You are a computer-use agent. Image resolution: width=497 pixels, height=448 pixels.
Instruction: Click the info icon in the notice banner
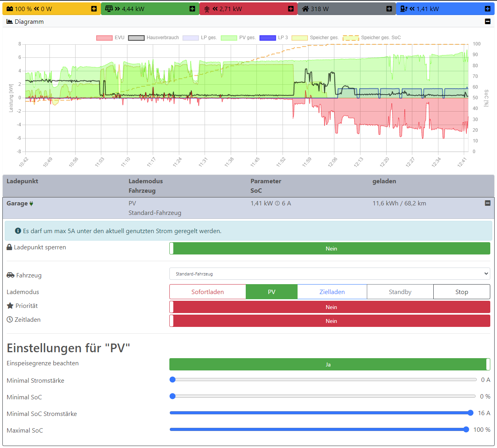18,231
